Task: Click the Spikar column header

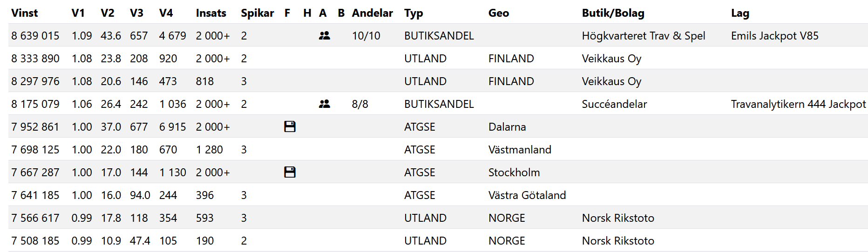Action: click(257, 13)
